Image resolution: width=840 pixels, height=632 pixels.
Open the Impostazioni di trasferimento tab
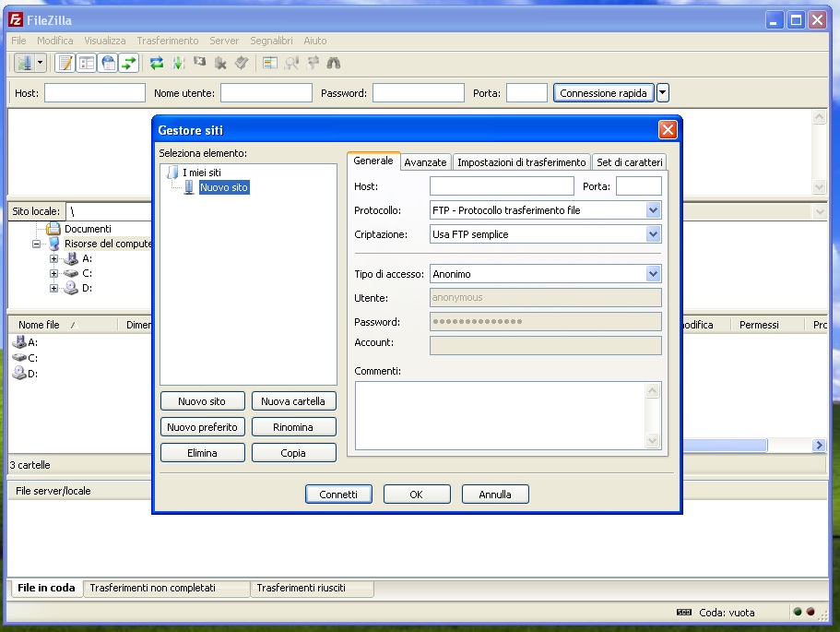coord(521,162)
